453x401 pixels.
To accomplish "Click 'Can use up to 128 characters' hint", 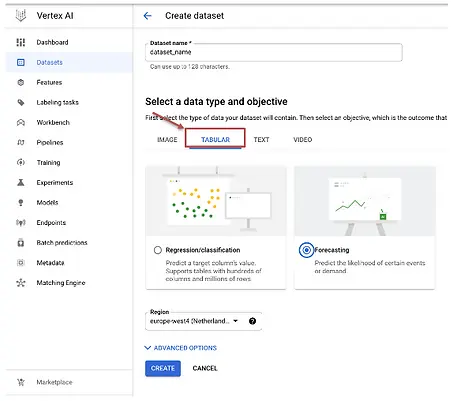I will [190, 67].
